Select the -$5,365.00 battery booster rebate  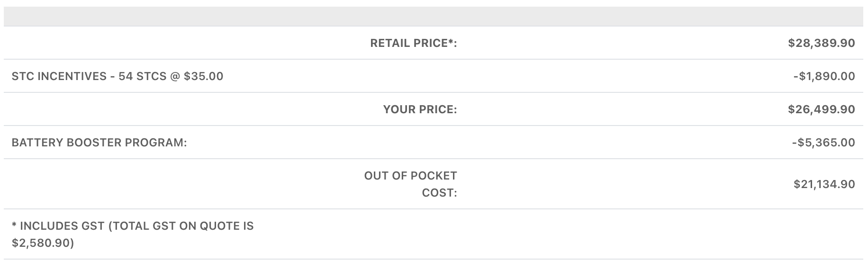tap(823, 143)
